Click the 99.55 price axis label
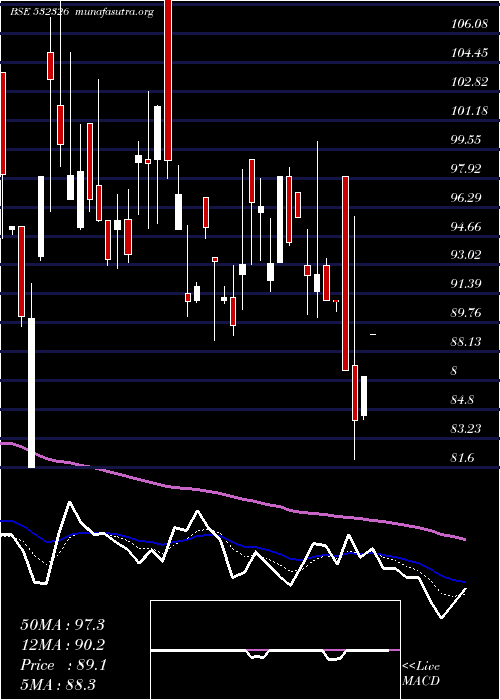Screen dimensions: 500x700 pos(466,140)
